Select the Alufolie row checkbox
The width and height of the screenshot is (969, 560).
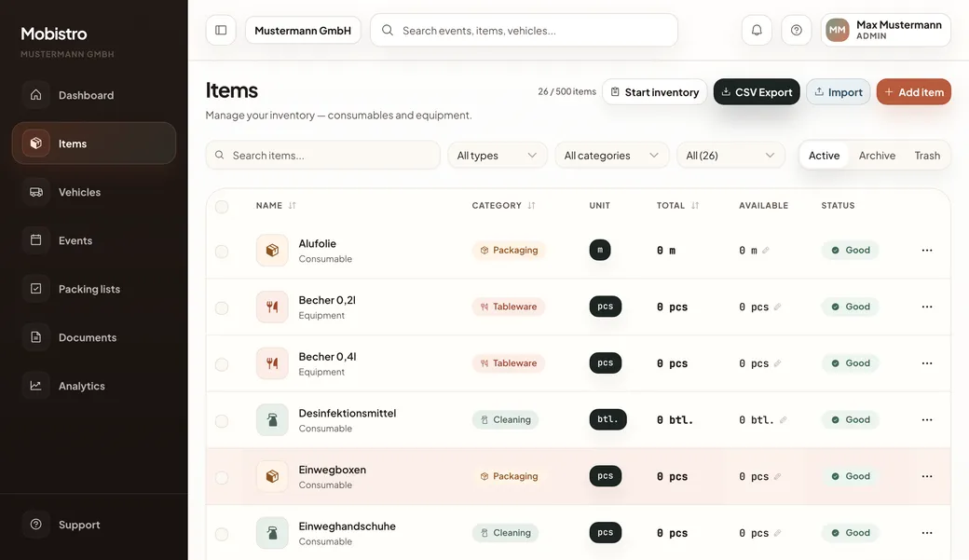(221, 252)
